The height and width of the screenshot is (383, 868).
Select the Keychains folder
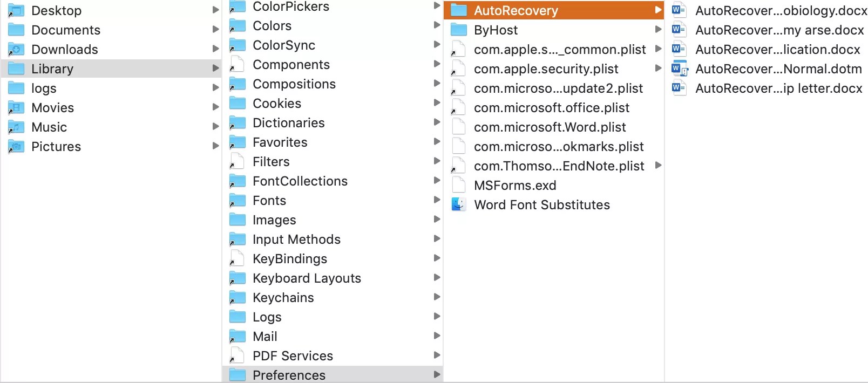[283, 298]
